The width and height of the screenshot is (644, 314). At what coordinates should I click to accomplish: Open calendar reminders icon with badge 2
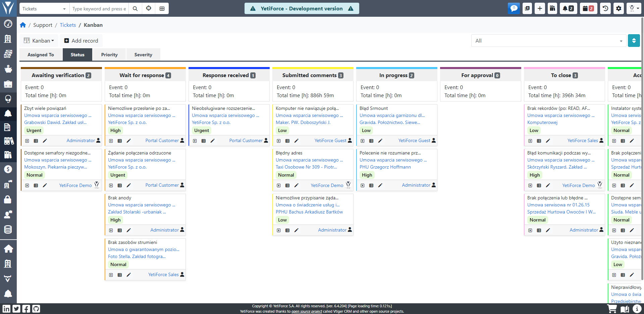[x=588, y=8]
